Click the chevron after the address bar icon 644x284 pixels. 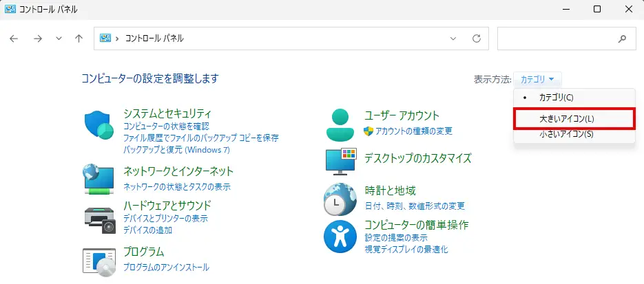pos(118,39)
